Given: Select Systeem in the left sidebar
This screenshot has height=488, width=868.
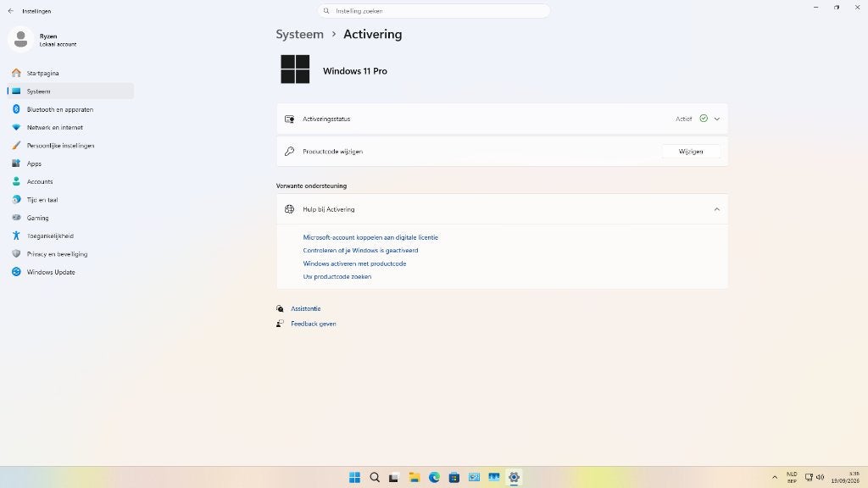Looking at the screenshot, I should coord(70,91).
